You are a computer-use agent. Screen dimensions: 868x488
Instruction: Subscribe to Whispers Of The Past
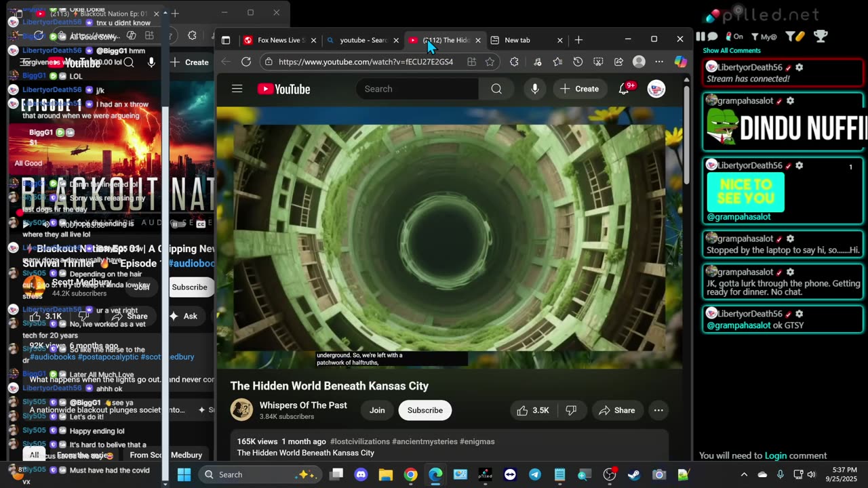coord(425,410)
